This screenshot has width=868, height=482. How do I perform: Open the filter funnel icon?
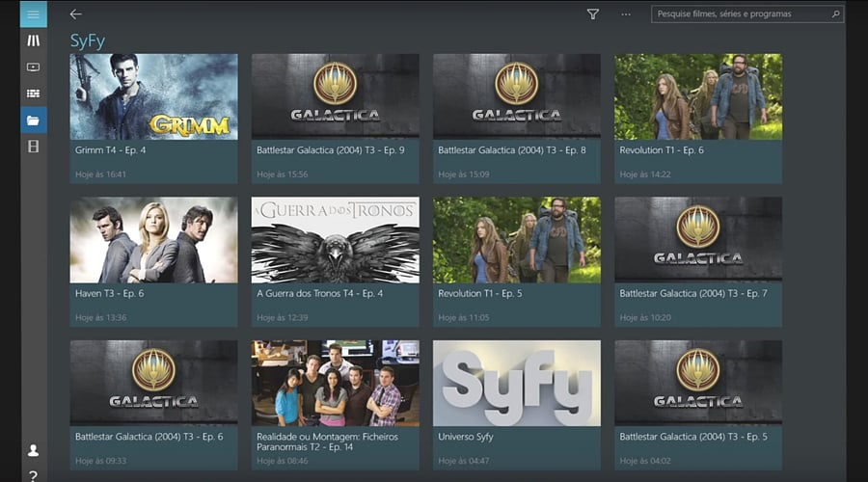[x=593, y=14]
